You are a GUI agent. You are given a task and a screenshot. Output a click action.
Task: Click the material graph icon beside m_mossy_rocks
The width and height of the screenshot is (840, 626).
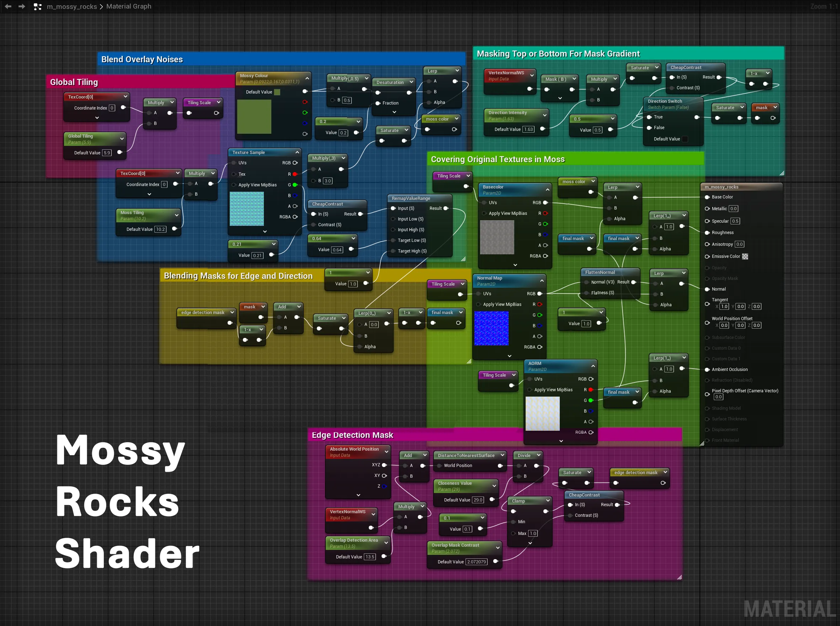[37, 6]
